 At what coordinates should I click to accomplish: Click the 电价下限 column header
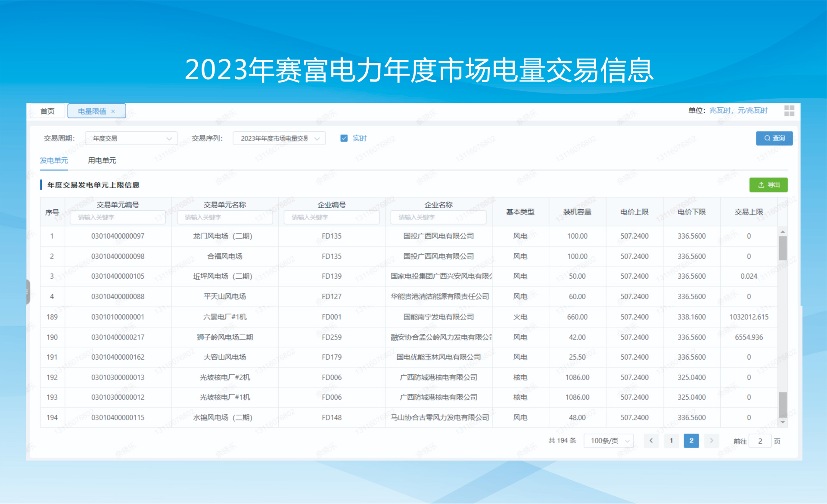pyautogui.click(x=691, y=212)
